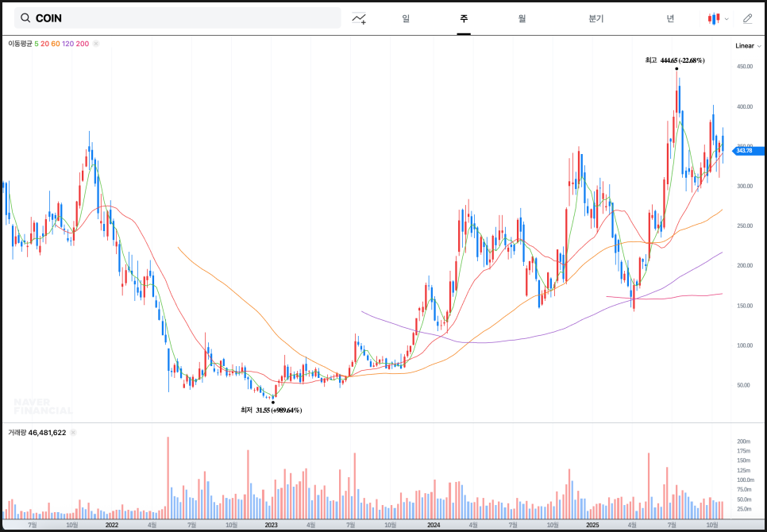Screen dimensions: 767x532
Task: Click the green 5 moving average value
Action: (x=37, y=44)
